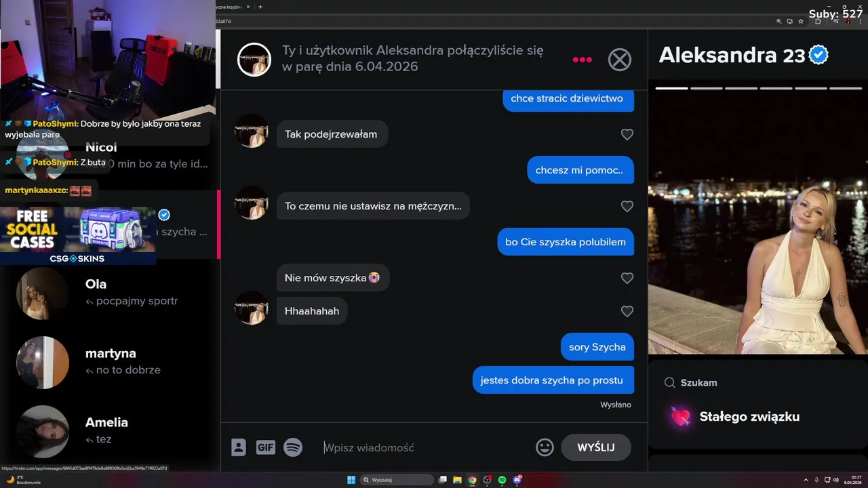Click Aleksandra's avatar in the chat header

(x=254, y=60)
